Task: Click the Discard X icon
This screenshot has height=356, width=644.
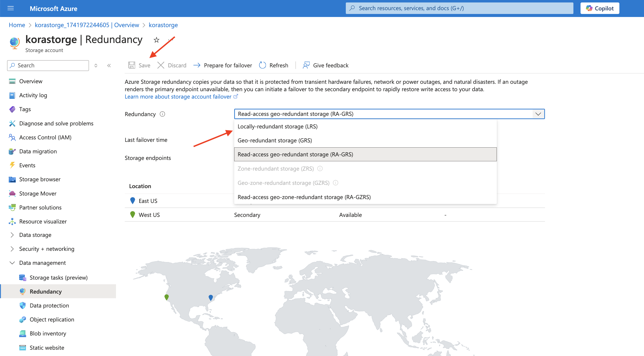Action: click(x=161, y=65)
